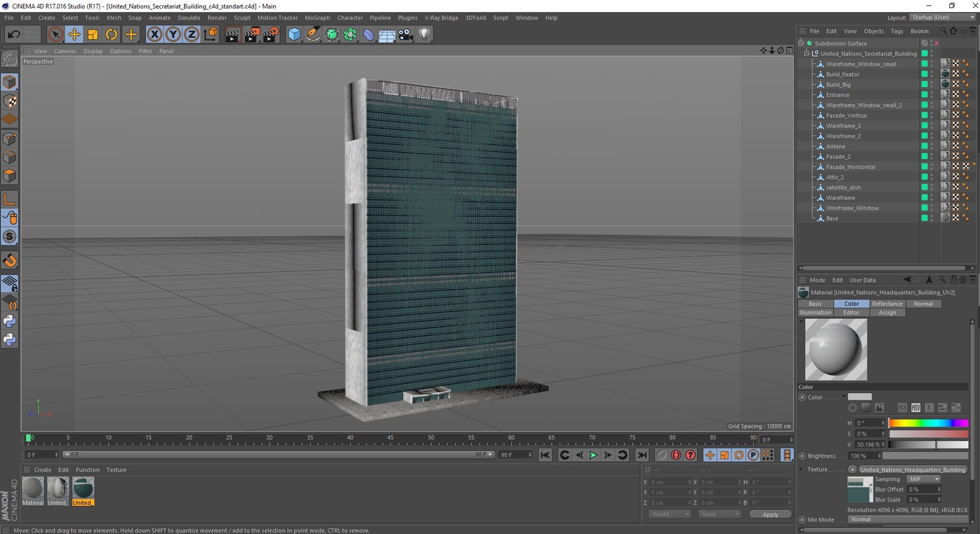Toggle the Position keyframe icon
The image size is (980, 534).
(x=709, y=455)
